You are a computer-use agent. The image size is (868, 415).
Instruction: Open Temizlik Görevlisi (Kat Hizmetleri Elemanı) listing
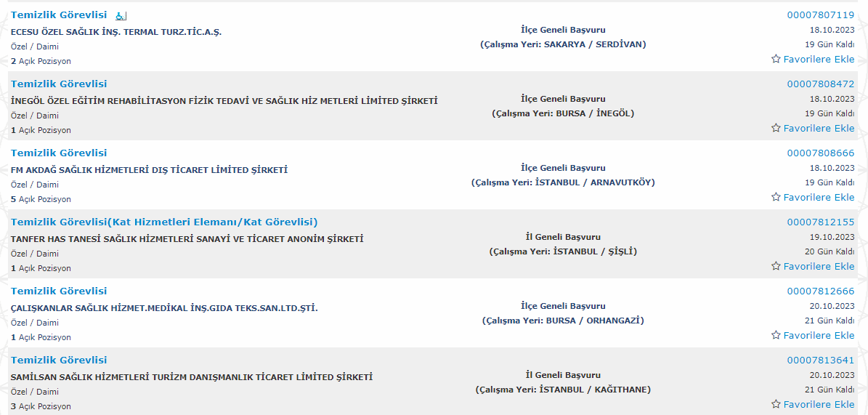point(164,222)
